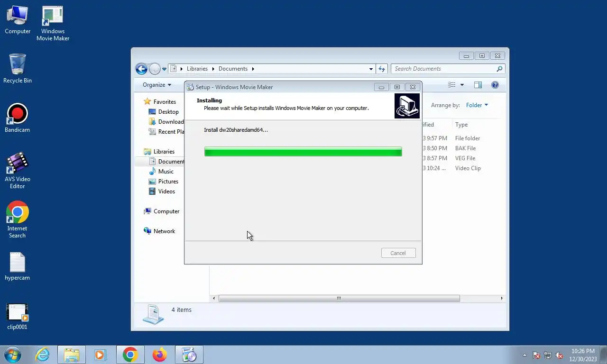
Task: Open the Arrange by Folder dropdown
Action: [x=477, y=105]
